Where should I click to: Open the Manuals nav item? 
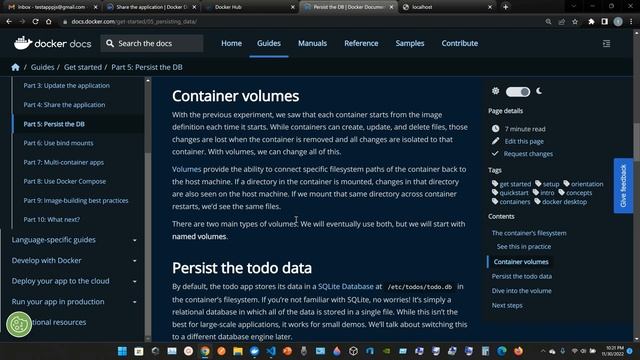click(312, 43)
